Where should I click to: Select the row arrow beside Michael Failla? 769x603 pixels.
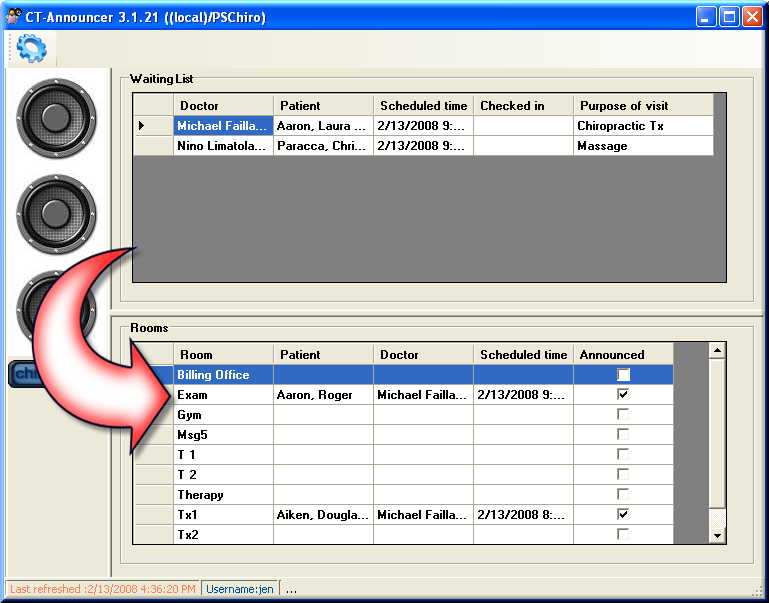[x=142, y=126]
